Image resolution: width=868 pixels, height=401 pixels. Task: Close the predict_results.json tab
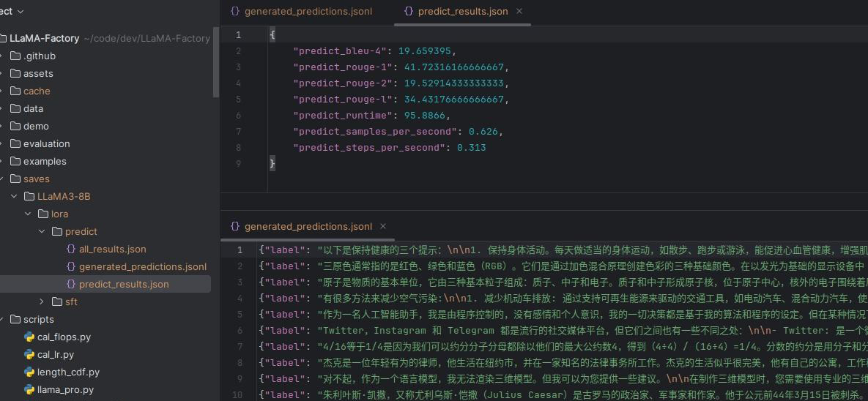pyautogui.click(x=519, y=11)
